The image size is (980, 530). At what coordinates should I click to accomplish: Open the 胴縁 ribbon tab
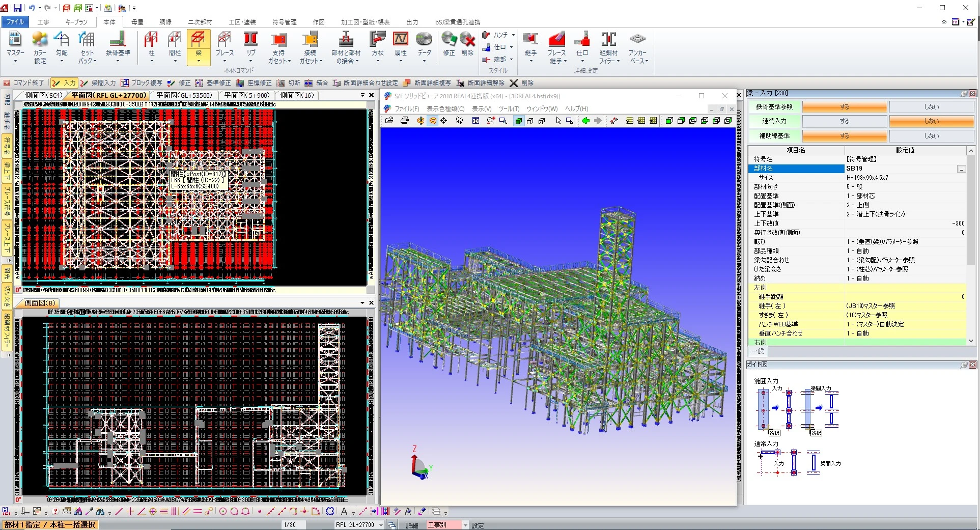coord(165,22)
